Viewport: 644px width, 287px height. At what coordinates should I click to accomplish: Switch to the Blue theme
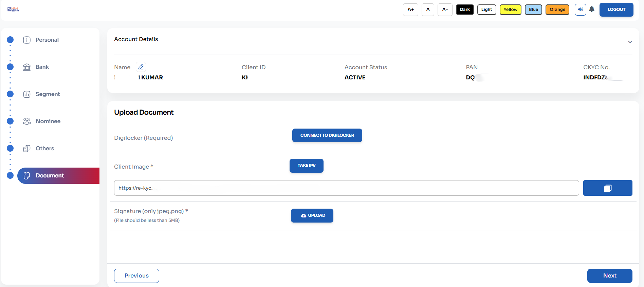tap(533, 9)
